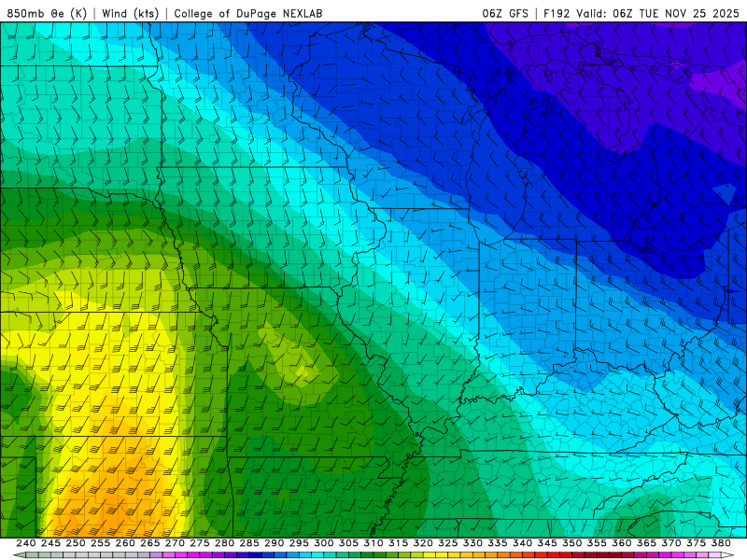Click the 275 color scale label
Viewport: 747px width, 560px height.
[199, 543]
